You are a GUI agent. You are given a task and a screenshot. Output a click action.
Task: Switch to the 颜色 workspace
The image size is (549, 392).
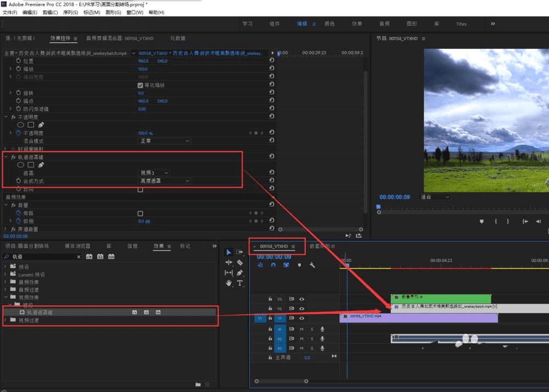pos(329,24)
